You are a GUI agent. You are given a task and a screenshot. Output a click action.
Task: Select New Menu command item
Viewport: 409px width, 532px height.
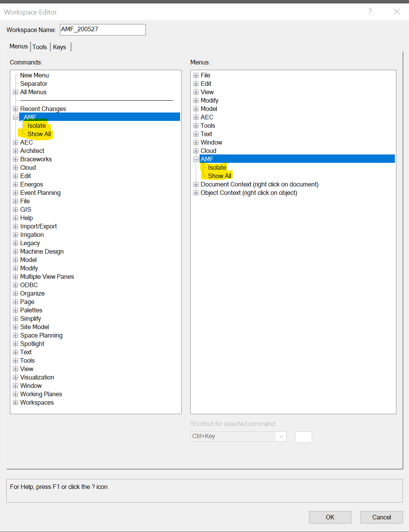(34, 76)
